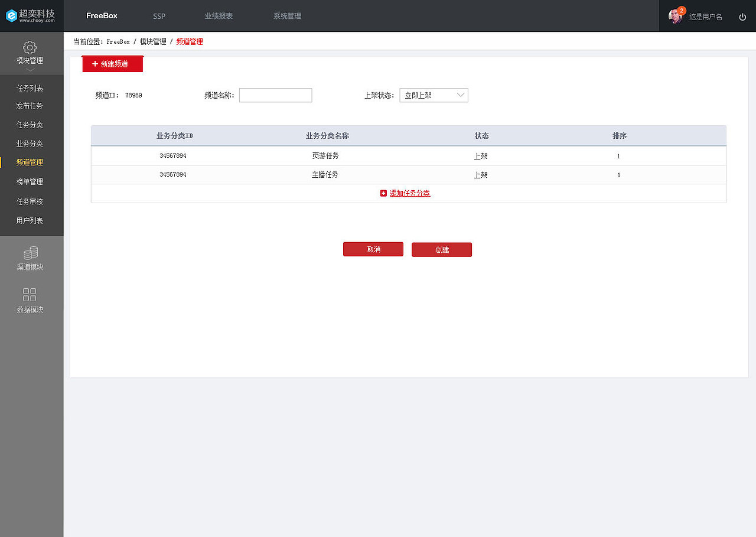The image size is (756, 537).
Task: Open 任务审核 sidebar item
Action: (30, 202)
